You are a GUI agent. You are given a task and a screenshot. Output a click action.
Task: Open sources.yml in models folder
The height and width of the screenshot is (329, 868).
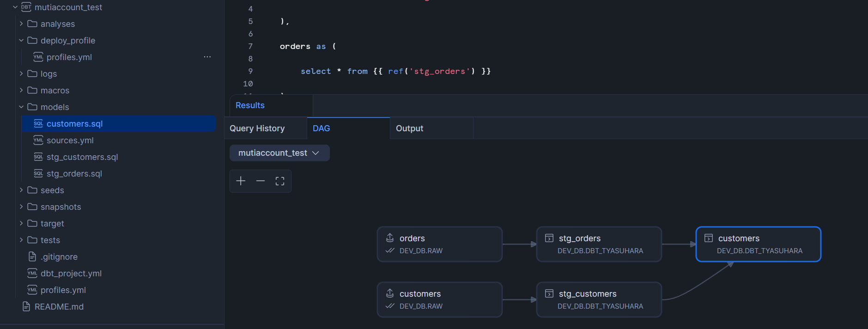(x=70, y=140)
